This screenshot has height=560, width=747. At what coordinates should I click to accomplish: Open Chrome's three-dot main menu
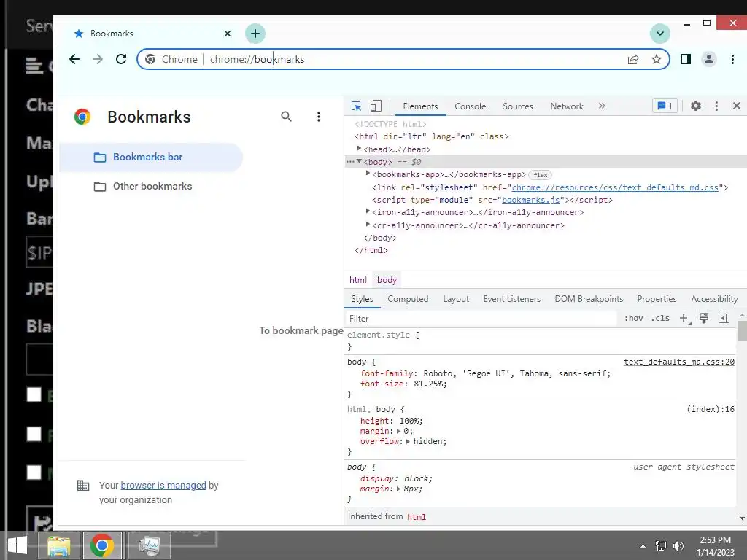pos(732,59)
